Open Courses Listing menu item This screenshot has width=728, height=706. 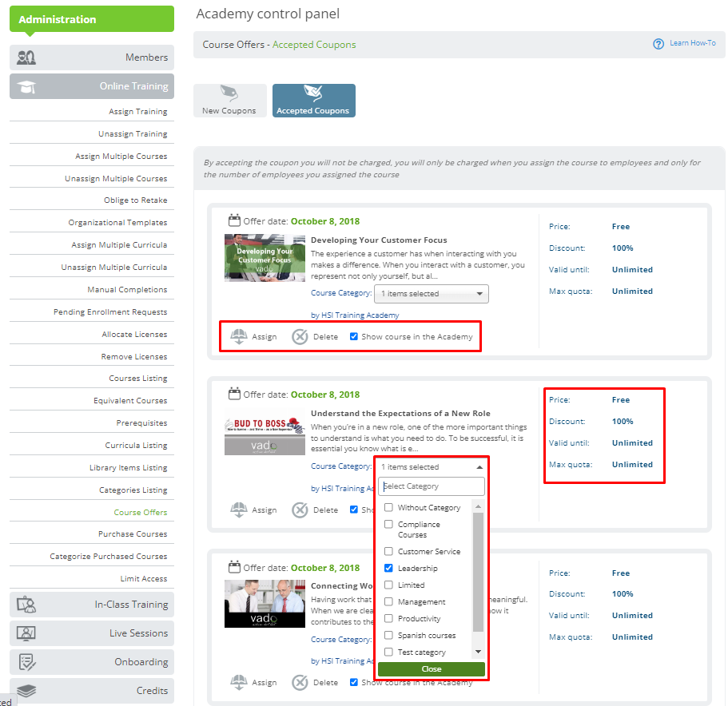pos(138,378)
